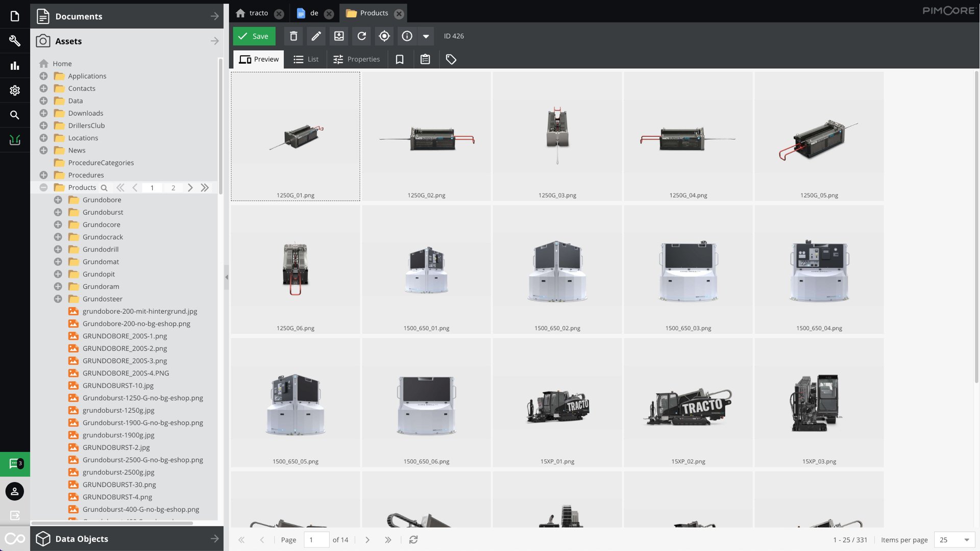The width and height of the screenshot is (980, 551).
Task: Click the delete trash icon in the toolbar
Action: point(293,36)
